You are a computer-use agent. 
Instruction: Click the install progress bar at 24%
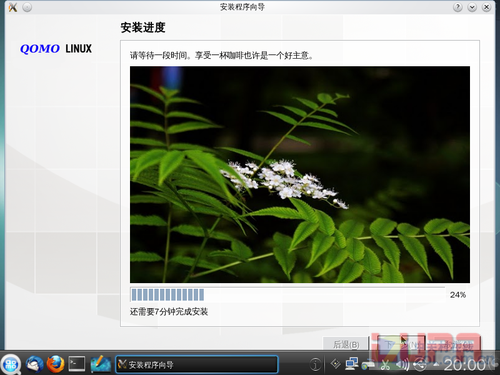click(x=287, y=295)
